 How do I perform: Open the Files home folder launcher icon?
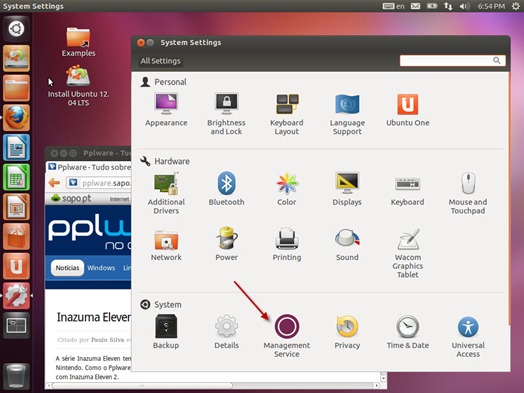16,88
